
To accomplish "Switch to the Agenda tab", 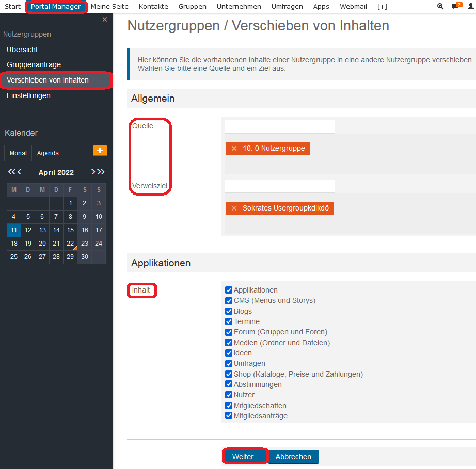I will [x=47, y=153].
